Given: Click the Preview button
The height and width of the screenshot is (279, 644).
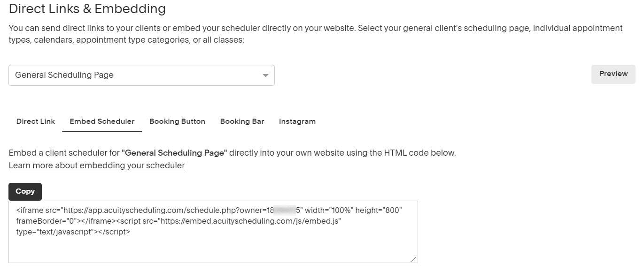Looking at the screenshot, I should pyautogui.click(x=613, y=74).
